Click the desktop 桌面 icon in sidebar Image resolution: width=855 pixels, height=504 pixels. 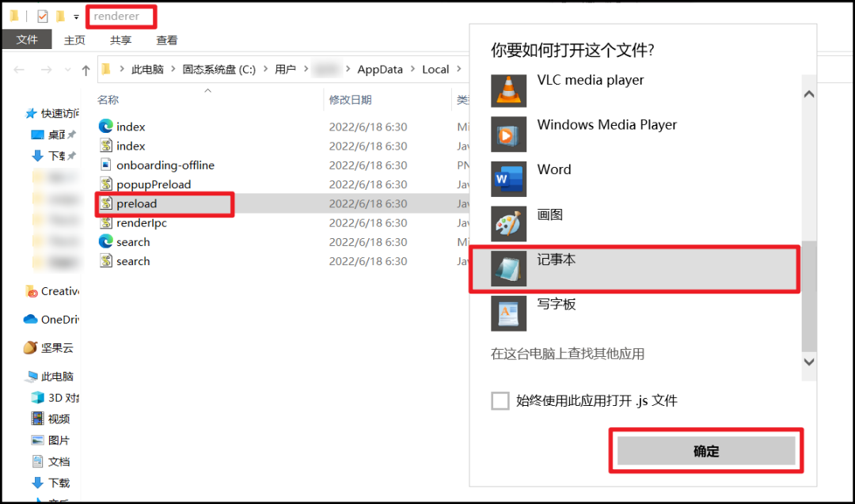tap(37, 135)
